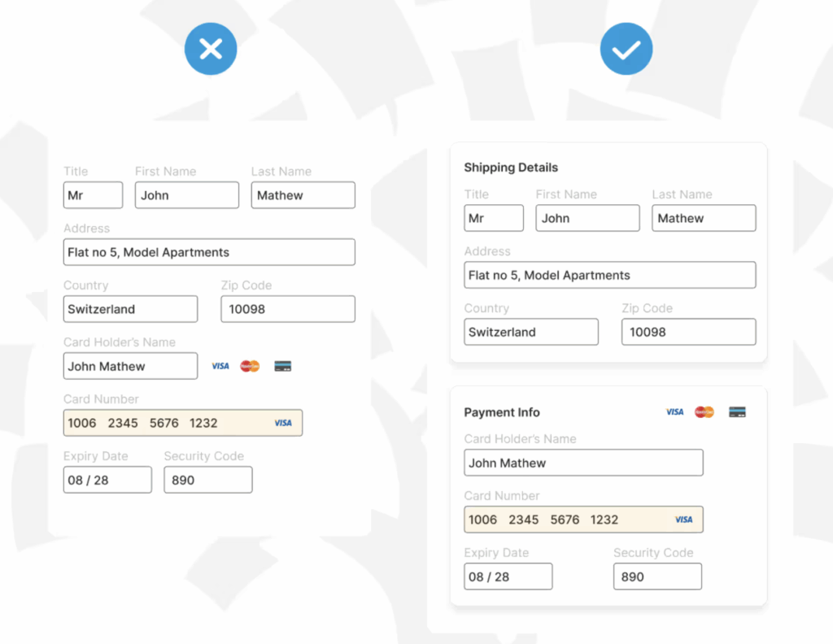Focus First Name field in Shipping Details card
Viewport: 833px width, 644px height.
click(587, 218)
